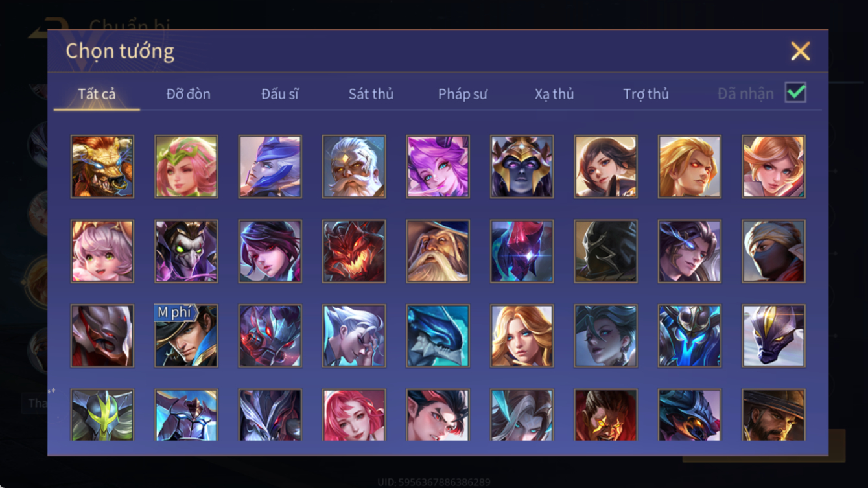The height and width of the screenshot is (488, 868).
Task: Select the cowboy hat bearded hero
Action: (x=773, y=415)
